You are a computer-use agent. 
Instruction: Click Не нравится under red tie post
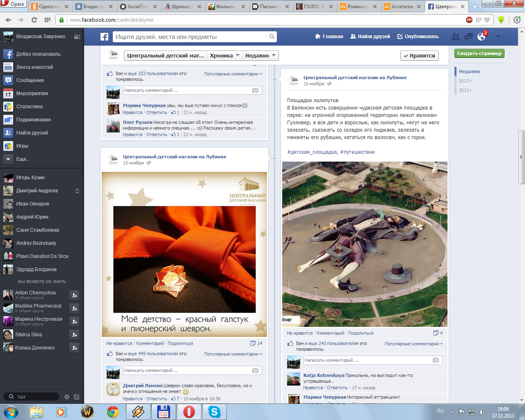[x=119, y=343]
